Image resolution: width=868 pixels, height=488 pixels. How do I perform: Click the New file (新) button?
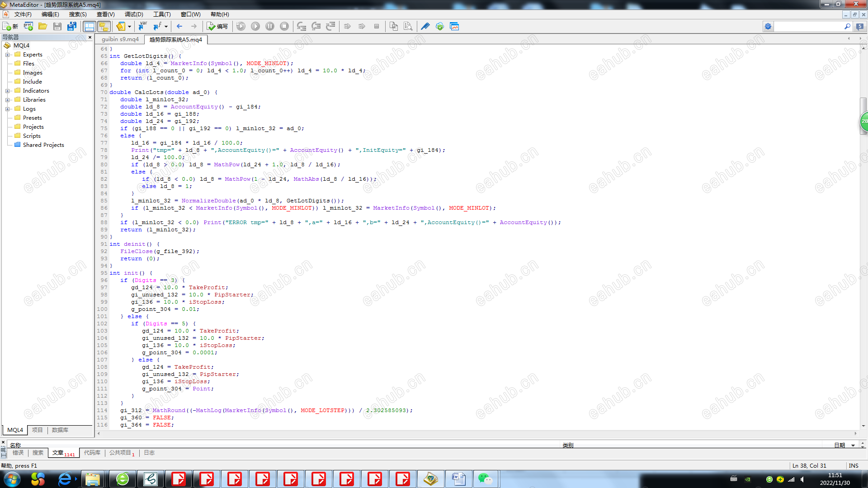coord(10,27)
